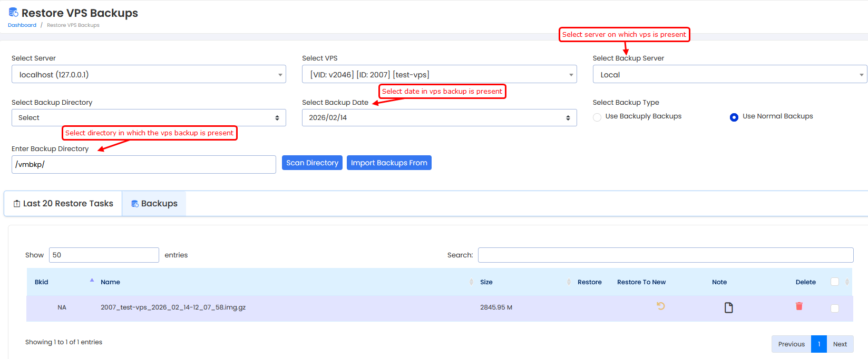The width and height of the screenshot is (868, 359).
Task: Open the Backups tab
Action: (154, 204)
